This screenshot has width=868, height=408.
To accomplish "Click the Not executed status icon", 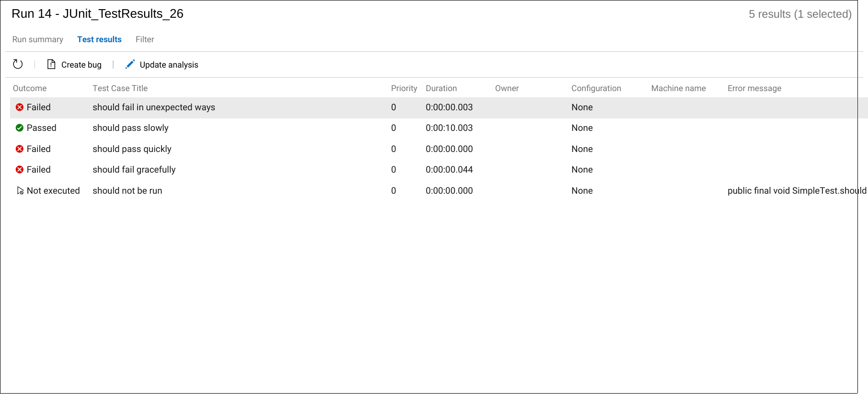I will (x=20, y=191).
